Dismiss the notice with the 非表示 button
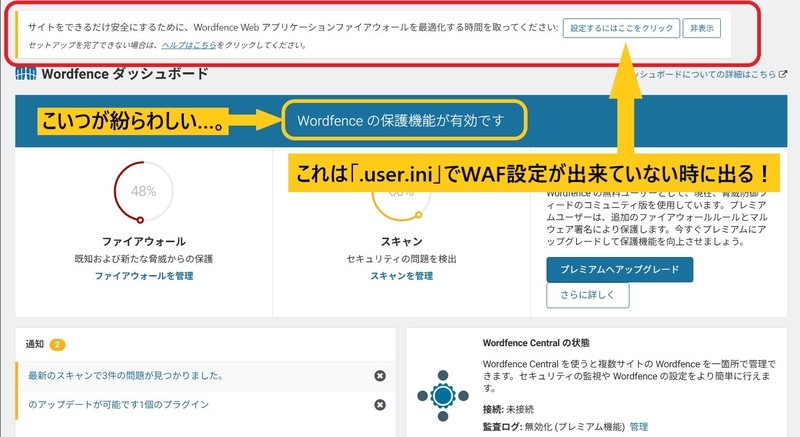This screenshot has width=800, height=437. click(x=702, y=28)
